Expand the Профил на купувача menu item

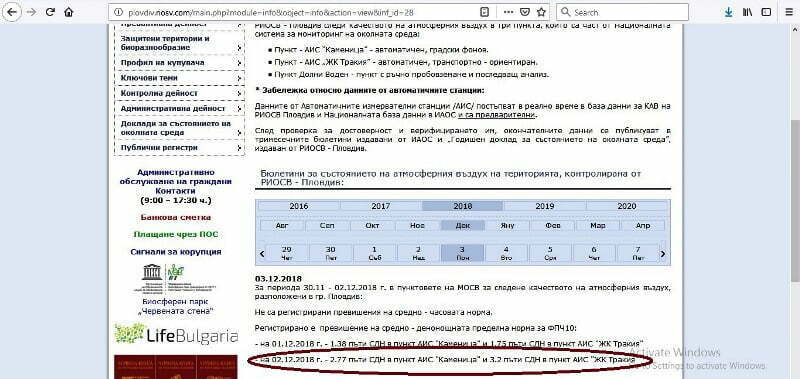[182, 63]
